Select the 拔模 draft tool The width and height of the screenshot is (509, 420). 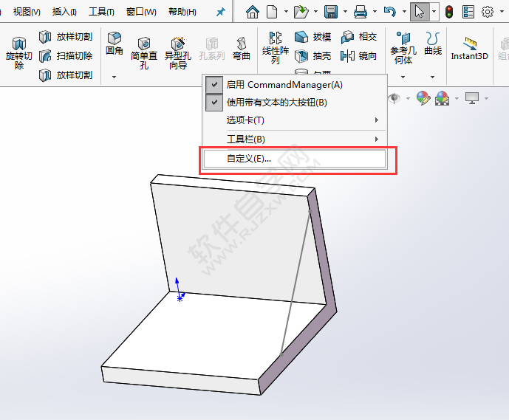point(313,37)
